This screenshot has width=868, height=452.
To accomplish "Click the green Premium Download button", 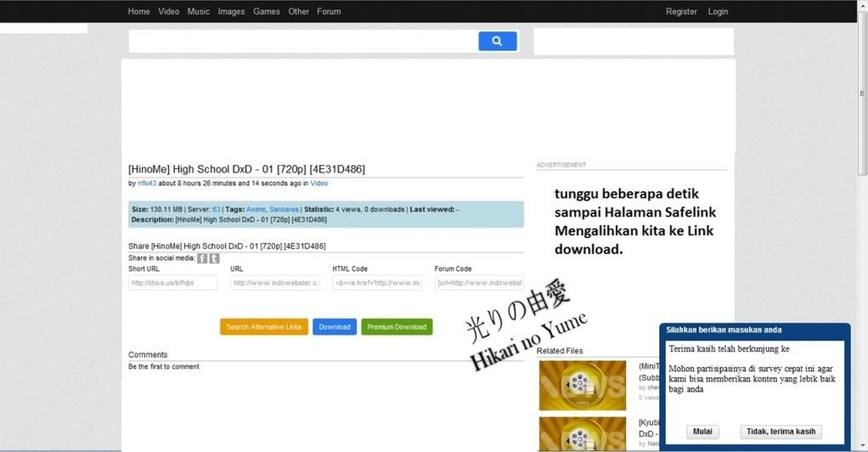I will point(397,327).
